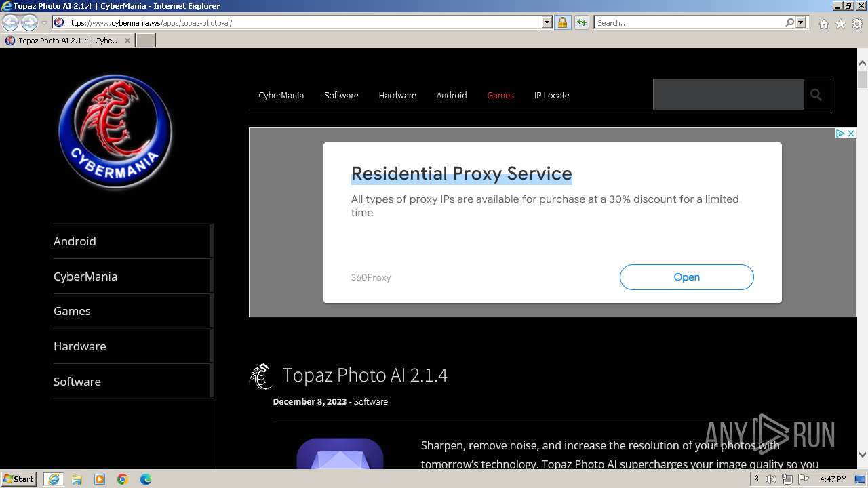
Task: Select the Topaz Photo AI browser tab
Action: [x=68, y=40]
